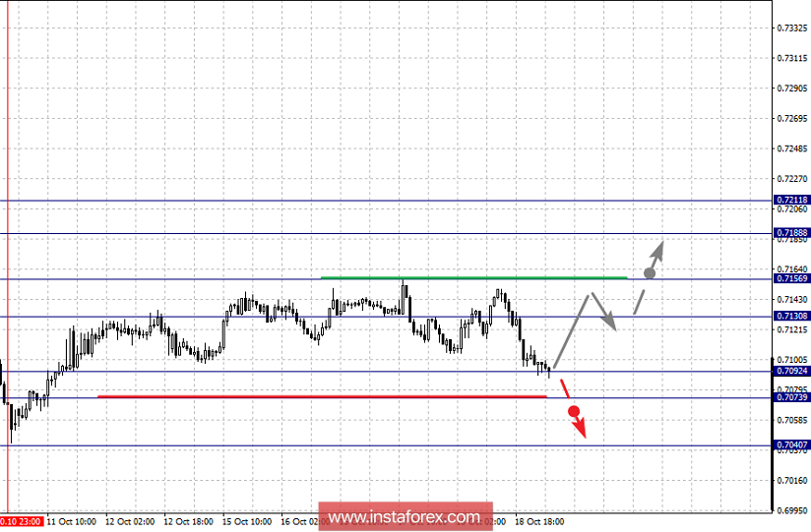Select the 0.72270 axis price value
The height and width of the screenshot is (532, 811).
[x=792, y=179]
